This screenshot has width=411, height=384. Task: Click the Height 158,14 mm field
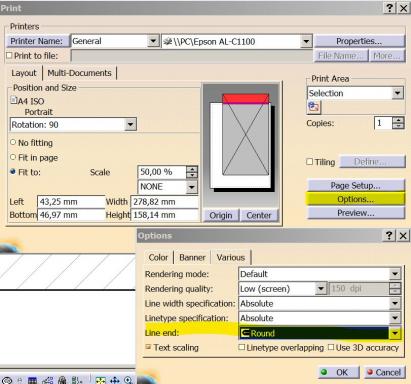(164, 215)
